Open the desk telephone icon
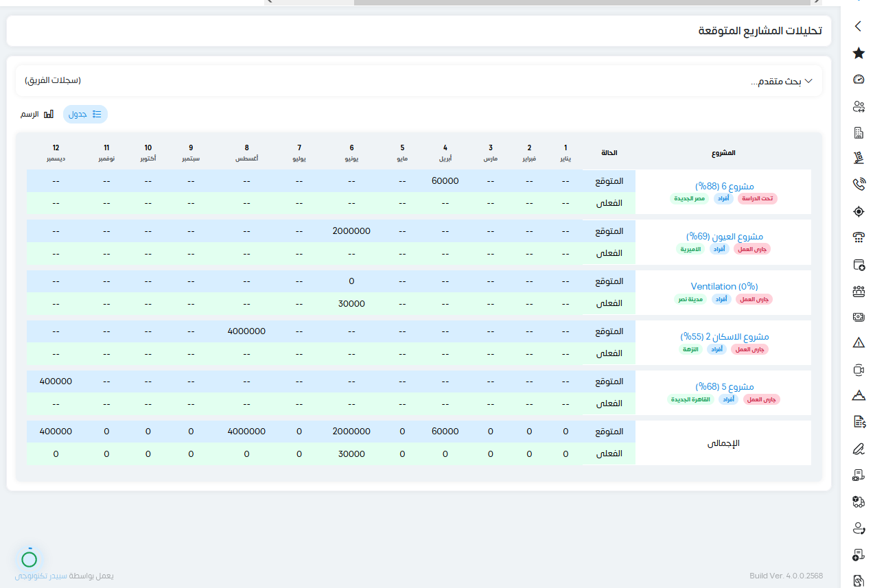The height and width of the screenshot is (588, 875). [x=858, y=237]
